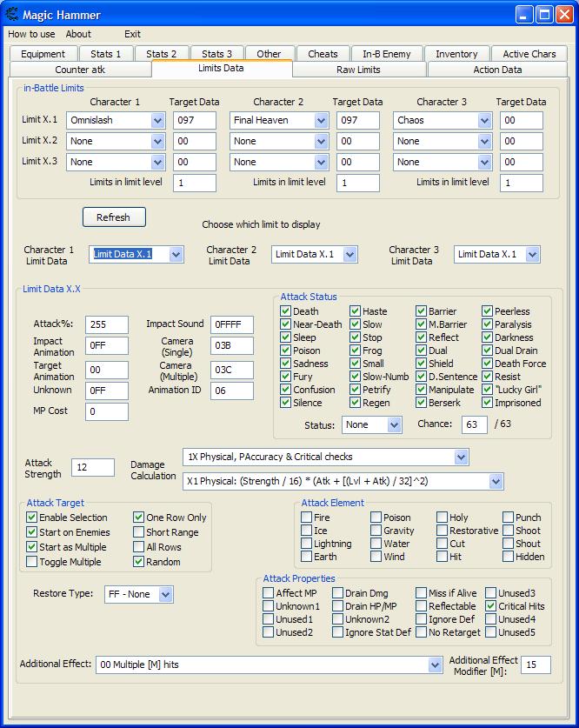579x728 pixels.
Task: Click the Impact Sound field
Action: [232, 324]
